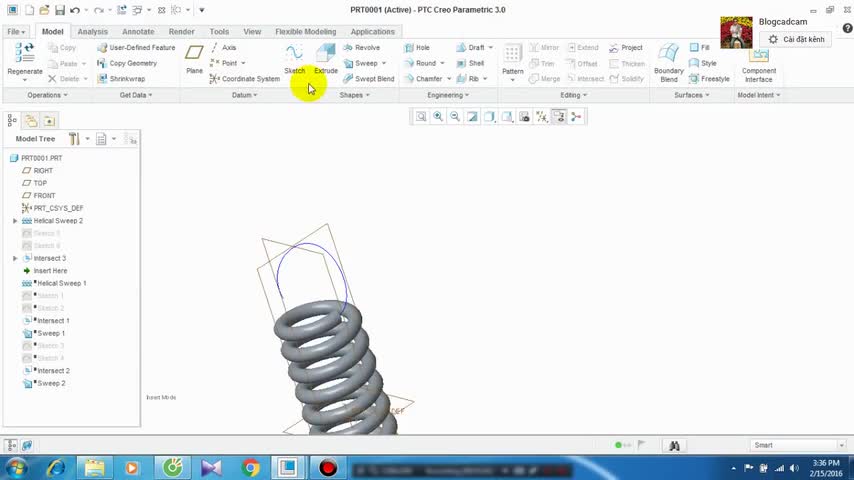Refit the model with the Refit icon
The height and width of the screenshot is (480, 854).
tap(421, 117)
